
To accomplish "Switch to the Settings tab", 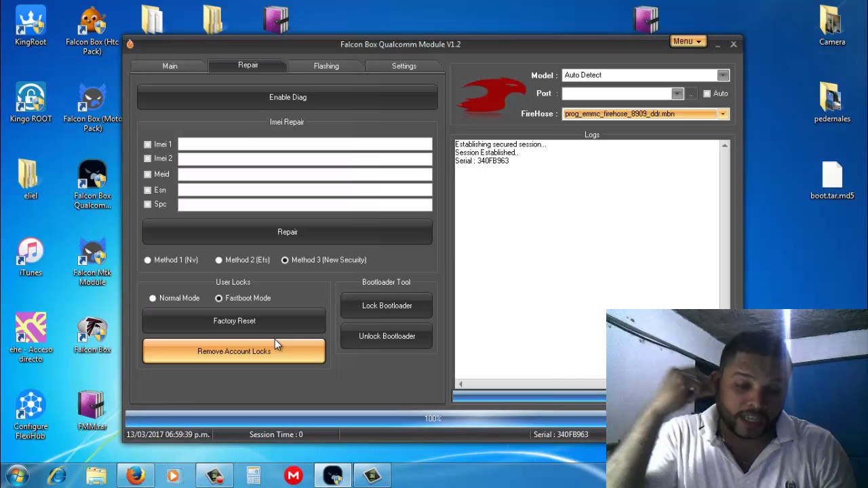I will [x=404, y=66].
